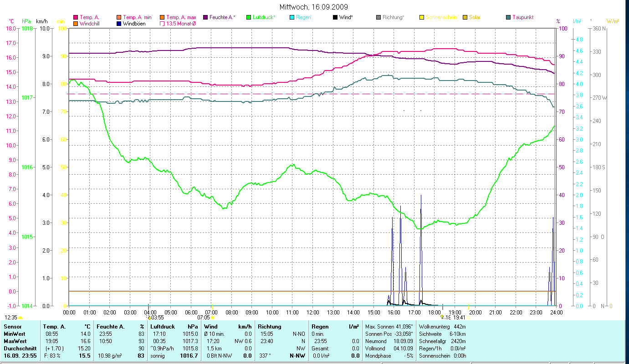The image size is (629, 364).
Task: Select the gray Richtung legend square
Action: (x=378, y=17)
